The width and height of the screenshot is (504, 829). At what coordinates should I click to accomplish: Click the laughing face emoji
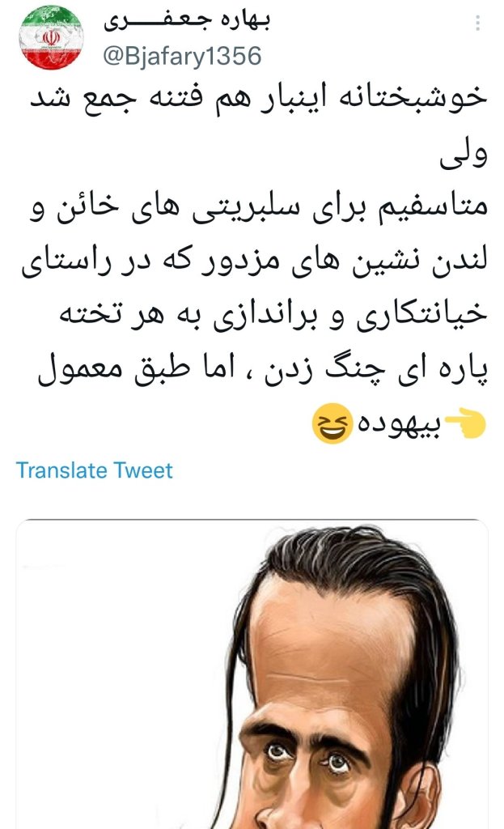tap(332, 423)
